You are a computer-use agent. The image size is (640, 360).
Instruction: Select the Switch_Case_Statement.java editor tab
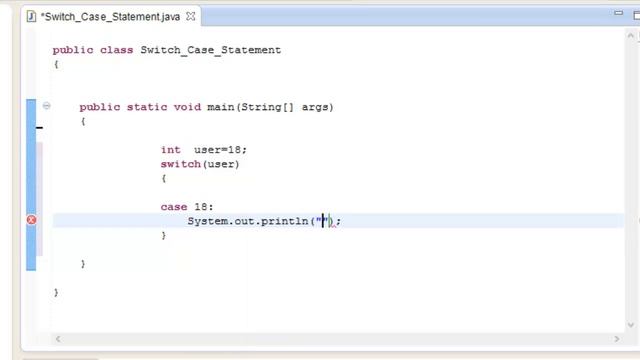pyautogui.click(x=111, y=16)
